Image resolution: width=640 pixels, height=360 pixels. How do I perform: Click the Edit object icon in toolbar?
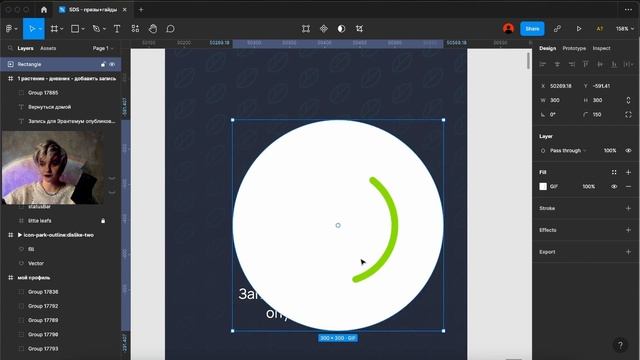pyautogui.click(x=306, y=29)
